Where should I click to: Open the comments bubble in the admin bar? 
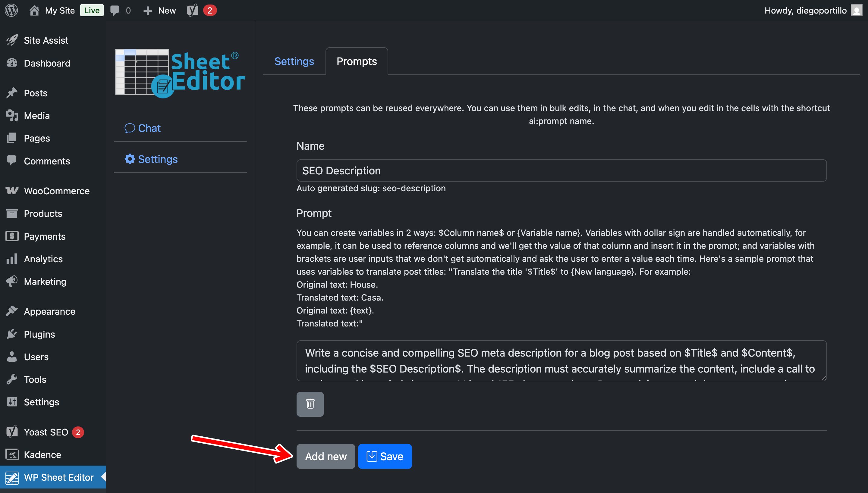click(115, 10)
